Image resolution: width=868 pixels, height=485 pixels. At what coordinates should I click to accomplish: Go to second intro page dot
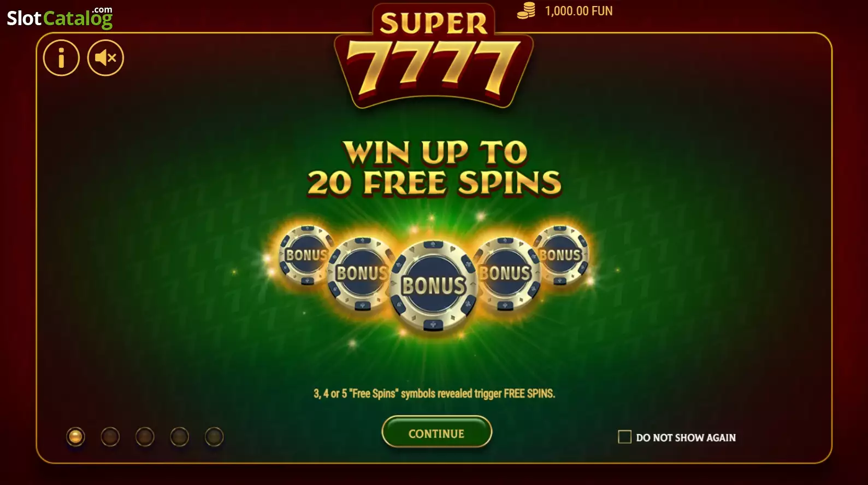pyautogui.click(x=110, y=436)
